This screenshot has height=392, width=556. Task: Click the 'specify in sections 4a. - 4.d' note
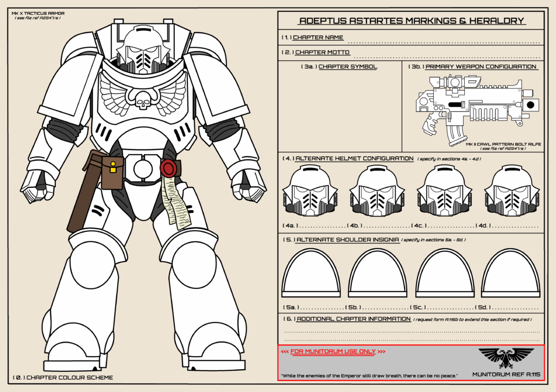449,159
